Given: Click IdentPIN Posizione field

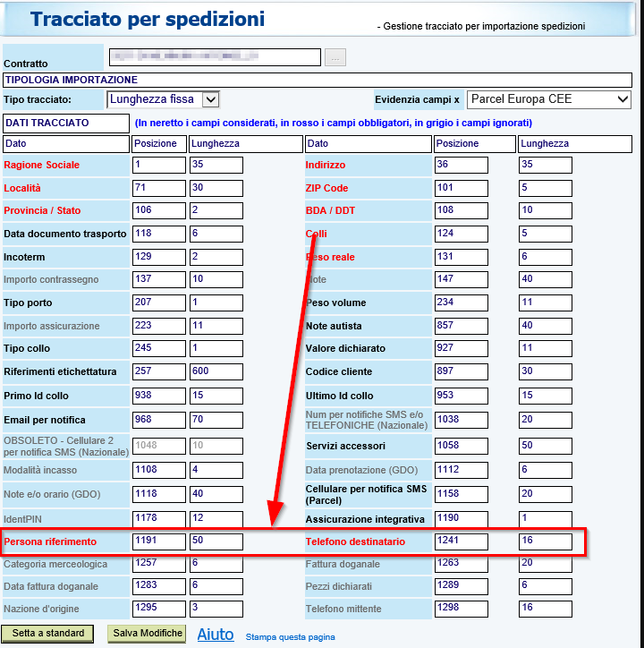Looking at the screenshot, I should point(159,518).
